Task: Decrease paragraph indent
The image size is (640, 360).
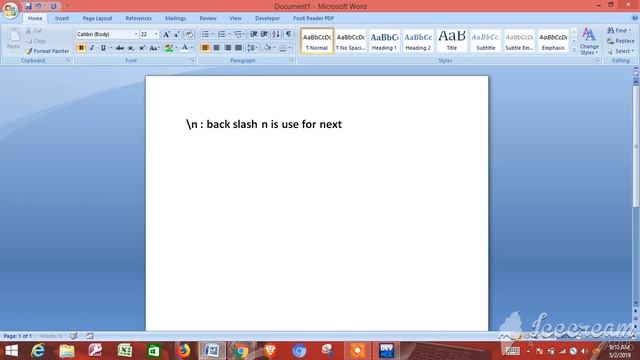Action: point(253,34)
